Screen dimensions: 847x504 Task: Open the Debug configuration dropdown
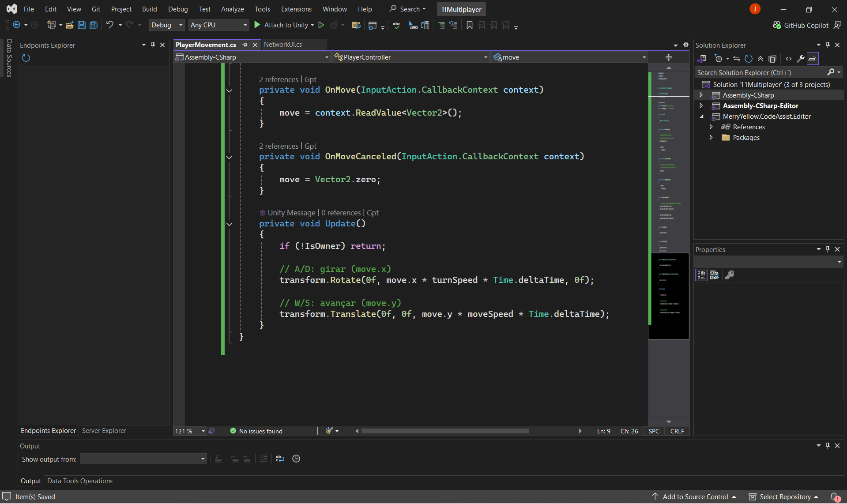(x=166, y=25)
